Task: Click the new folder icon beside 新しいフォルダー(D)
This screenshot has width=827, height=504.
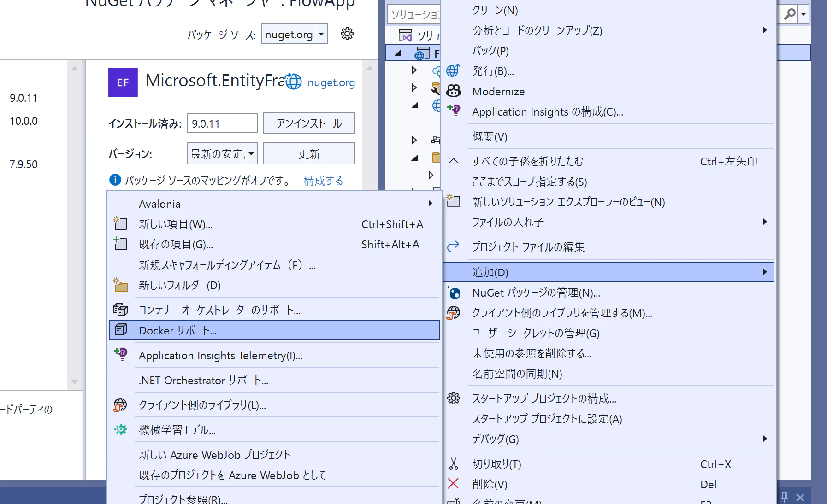Action: 120,285
